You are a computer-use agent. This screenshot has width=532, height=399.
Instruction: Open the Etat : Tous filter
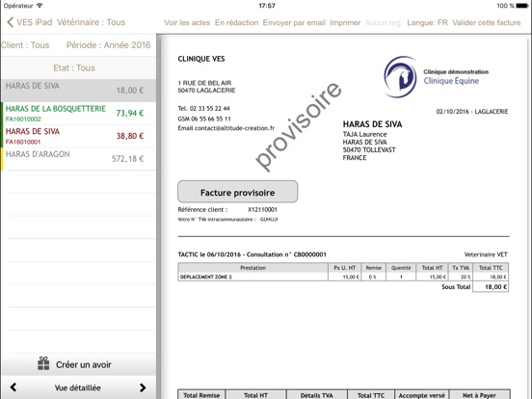click(74, 67)
